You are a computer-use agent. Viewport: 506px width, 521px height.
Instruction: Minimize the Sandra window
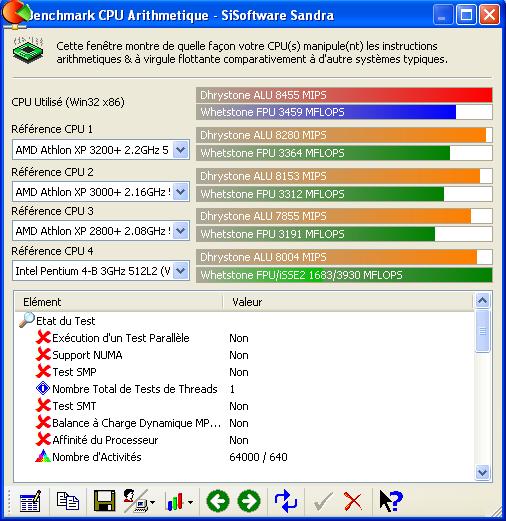[x=442, y=15]
